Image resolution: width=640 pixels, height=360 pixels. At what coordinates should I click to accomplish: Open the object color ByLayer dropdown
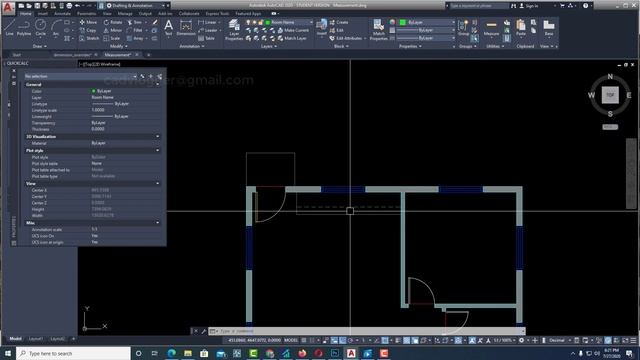coord(427,22)
